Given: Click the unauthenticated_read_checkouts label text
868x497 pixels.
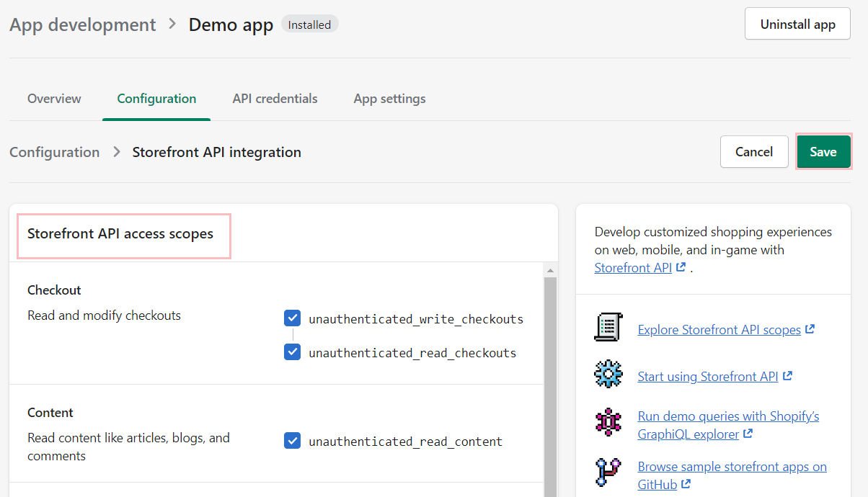Looking at the screenshot, I should coord(412,353).
